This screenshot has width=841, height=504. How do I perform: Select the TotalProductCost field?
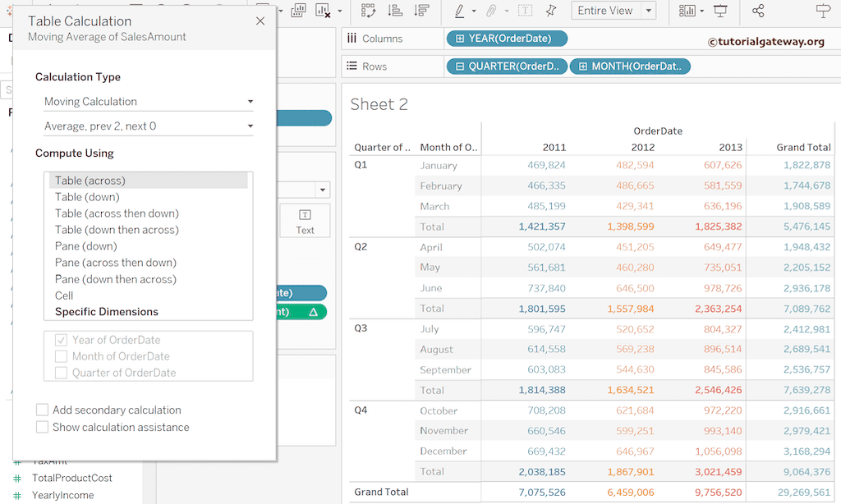(x=72, y=479)
